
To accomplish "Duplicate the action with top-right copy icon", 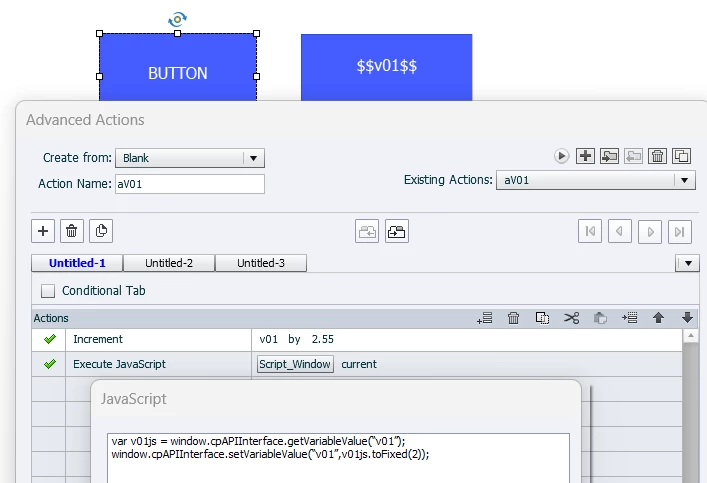I will [x=681, y=156].
